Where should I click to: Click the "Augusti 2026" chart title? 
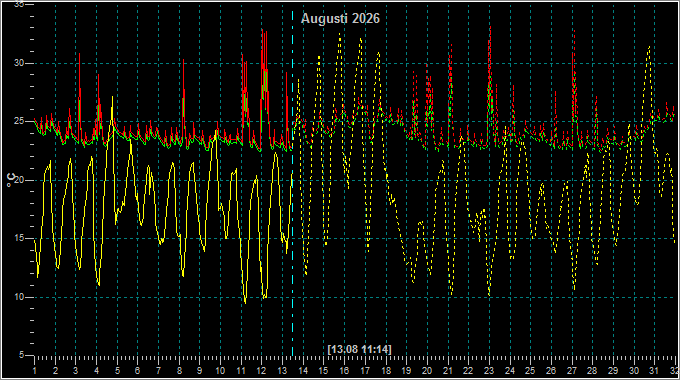[340, 19]
